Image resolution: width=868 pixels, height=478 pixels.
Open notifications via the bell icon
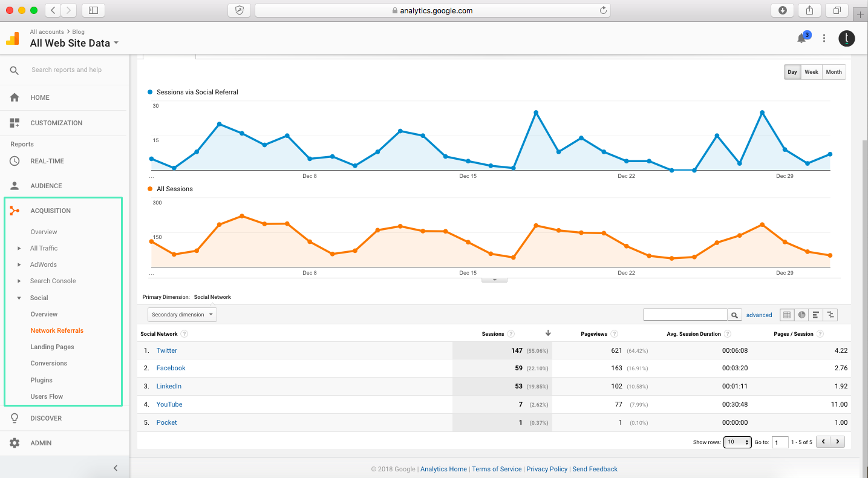click(x=801, y=38)
